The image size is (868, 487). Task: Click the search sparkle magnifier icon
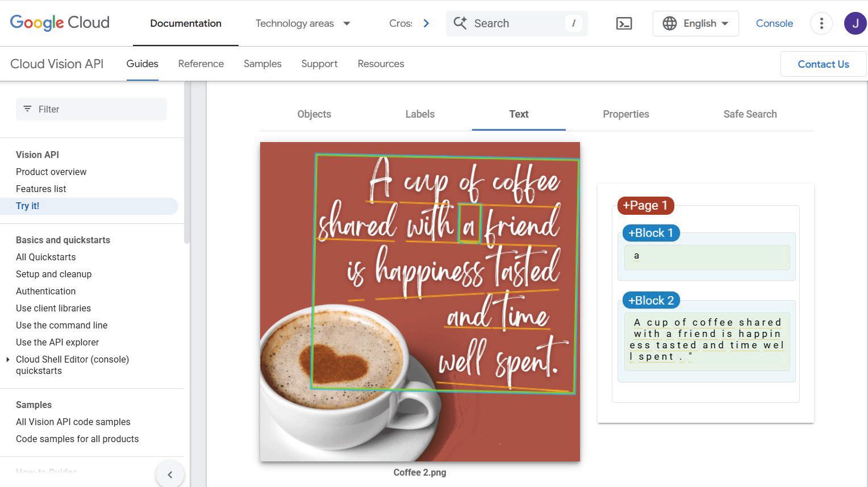[460, 23]
